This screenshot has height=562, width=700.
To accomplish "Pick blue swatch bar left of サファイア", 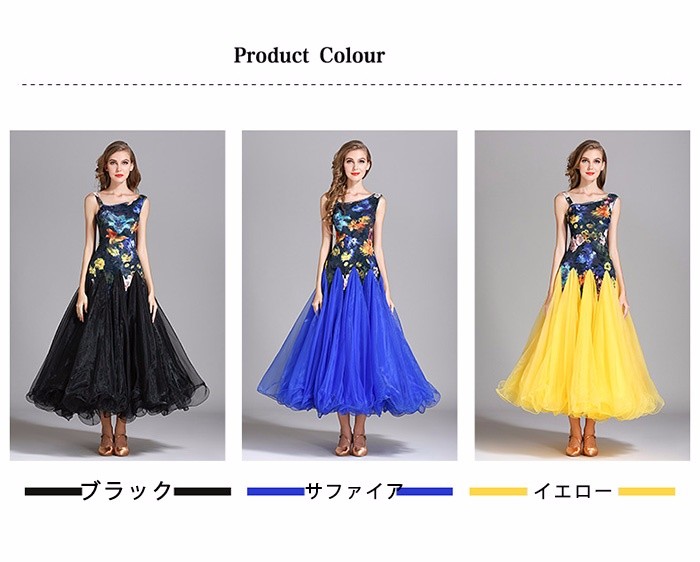I will tap(276, 491).
